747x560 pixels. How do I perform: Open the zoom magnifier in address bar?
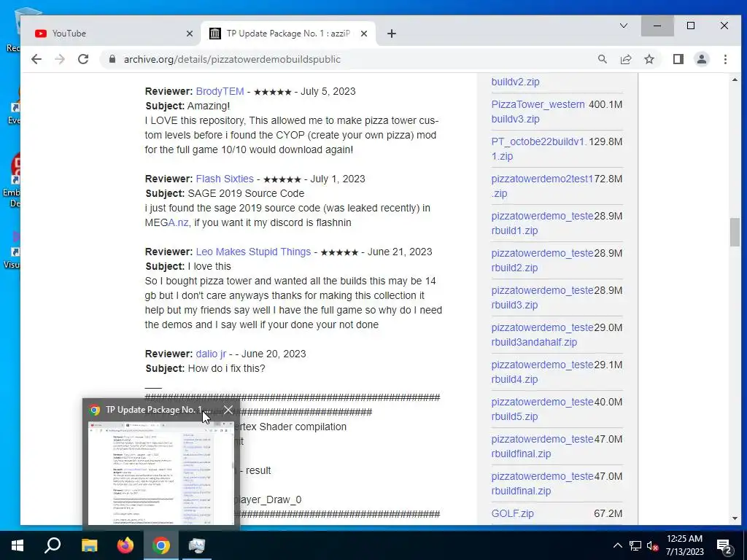click(602, 59)
